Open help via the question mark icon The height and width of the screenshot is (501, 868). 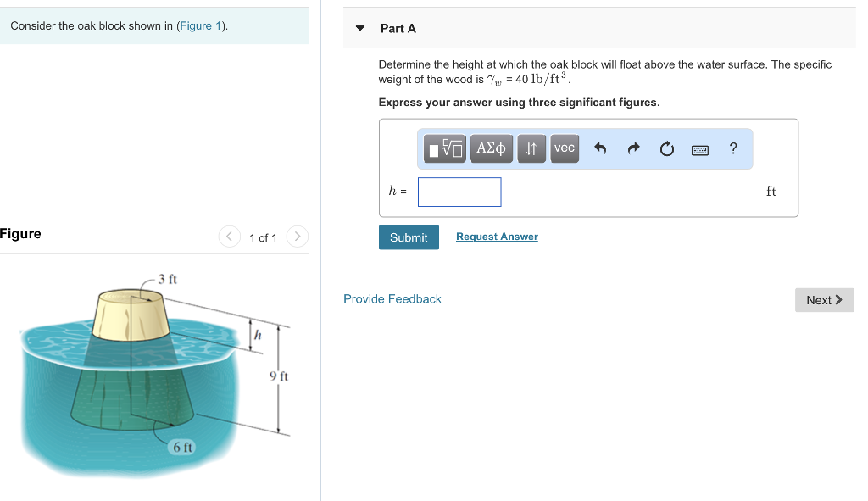732,148
